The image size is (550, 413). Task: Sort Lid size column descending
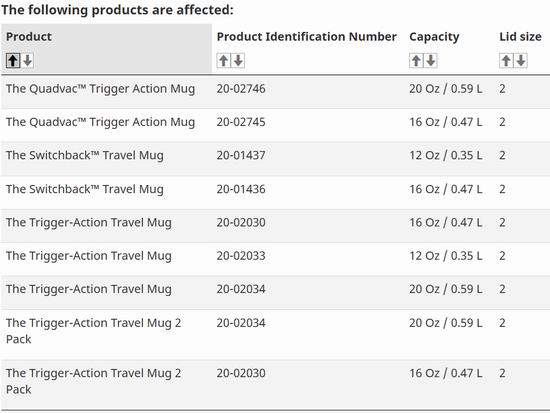coord(521,61)
